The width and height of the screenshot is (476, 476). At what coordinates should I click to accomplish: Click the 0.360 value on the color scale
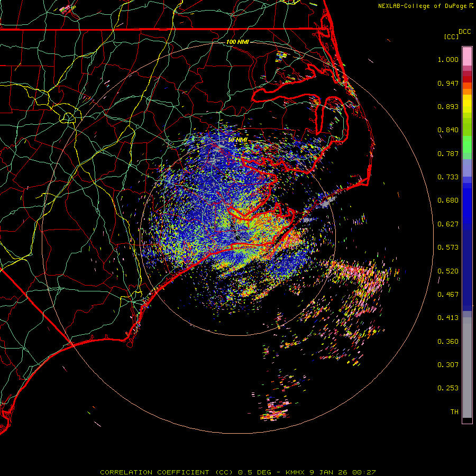448,342
